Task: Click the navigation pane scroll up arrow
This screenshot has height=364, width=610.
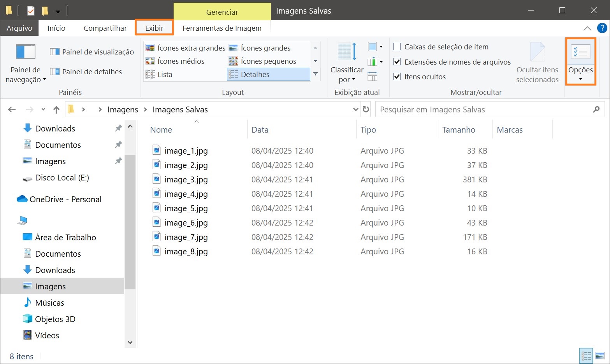Action: pos(130,126)
